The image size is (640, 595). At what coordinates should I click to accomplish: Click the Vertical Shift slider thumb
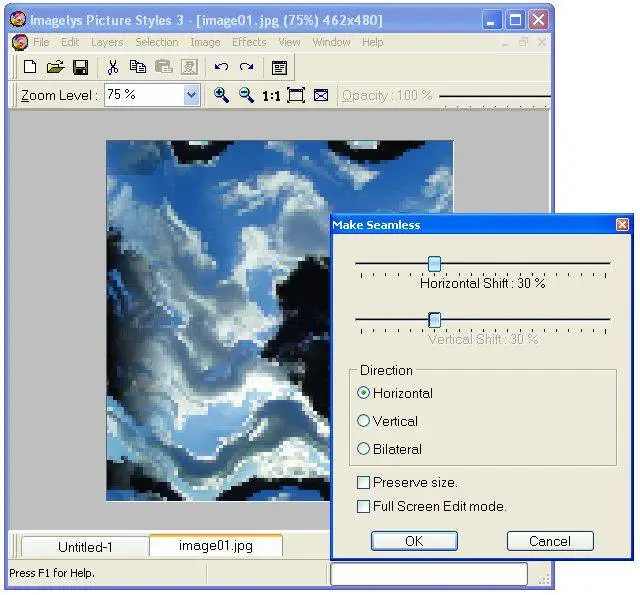(x=434, y=320)
